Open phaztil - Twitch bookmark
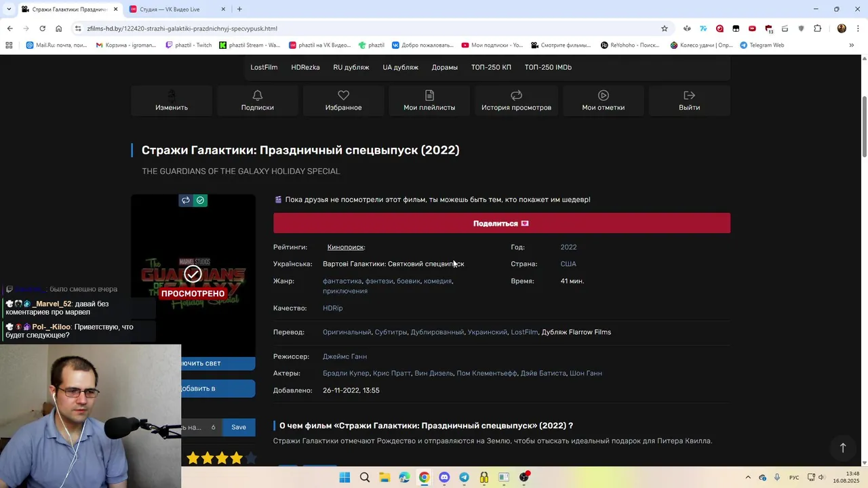The image size is (868, 488). point(189,45)
